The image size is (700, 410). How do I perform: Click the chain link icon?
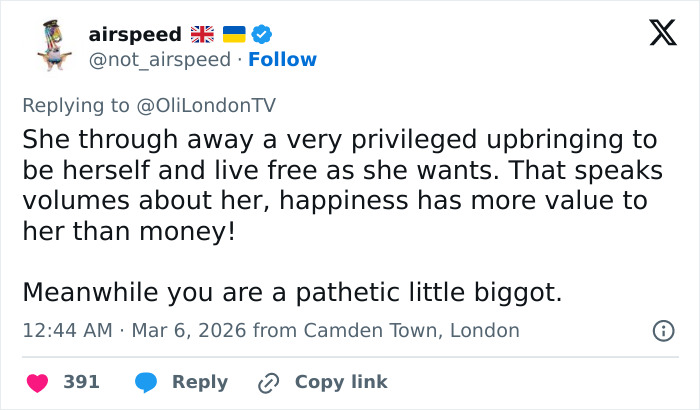[268, 382]
